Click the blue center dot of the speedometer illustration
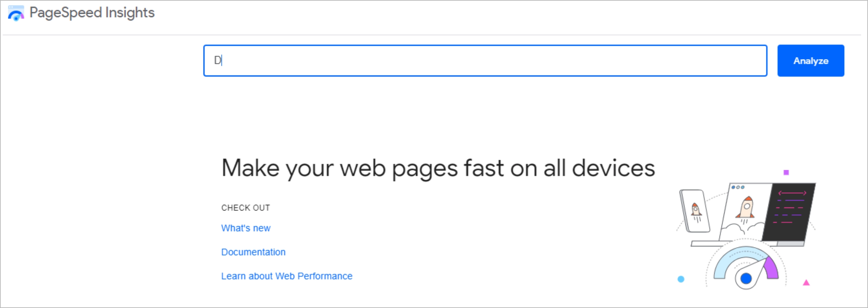Screen dimensions: 868x308 747,278
